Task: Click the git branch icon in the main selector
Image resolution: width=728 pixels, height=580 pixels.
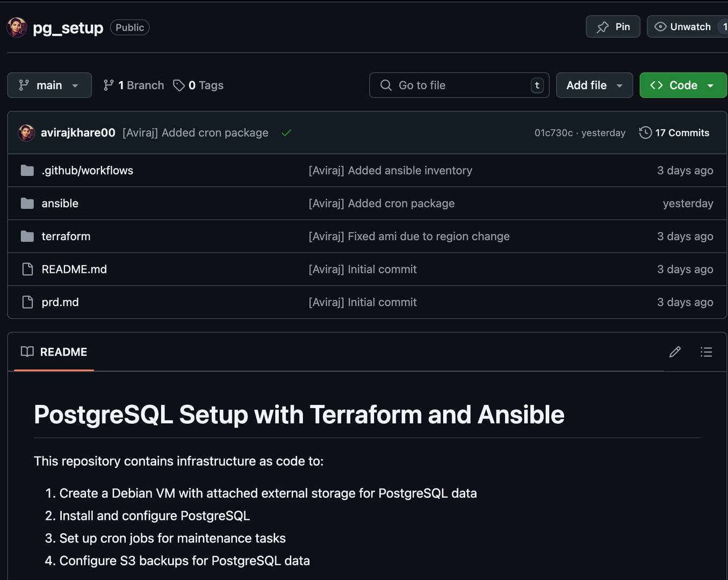Action: pyautogui.click(x=24, y=85)
